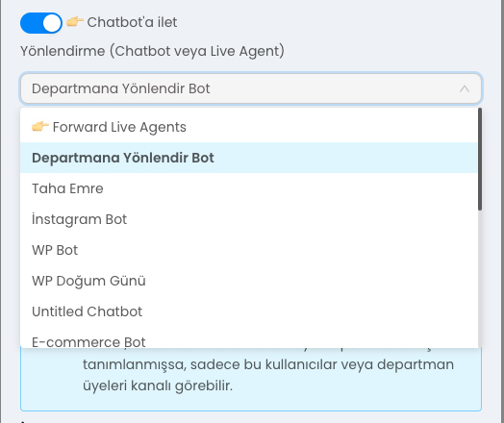
Task: Click the blue info box about departman üyeleri
Action: coord(251,380)
